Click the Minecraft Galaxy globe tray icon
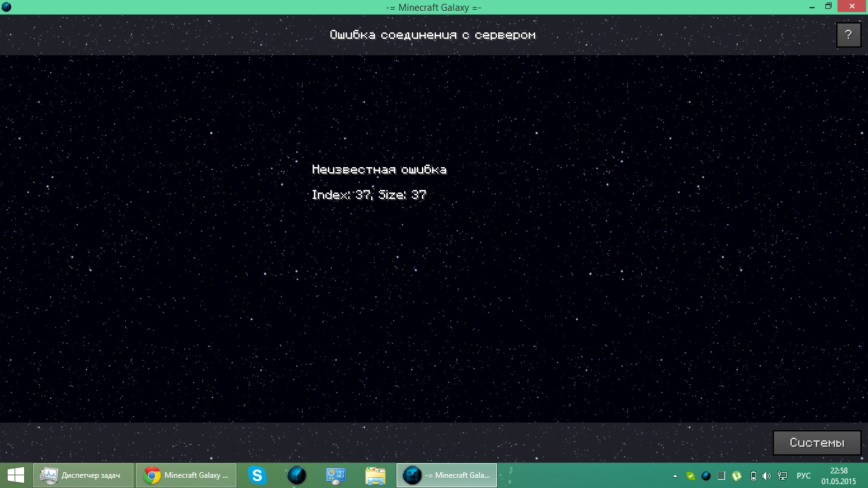The height and width of the screenshot is (488, 868). point(706,476)
